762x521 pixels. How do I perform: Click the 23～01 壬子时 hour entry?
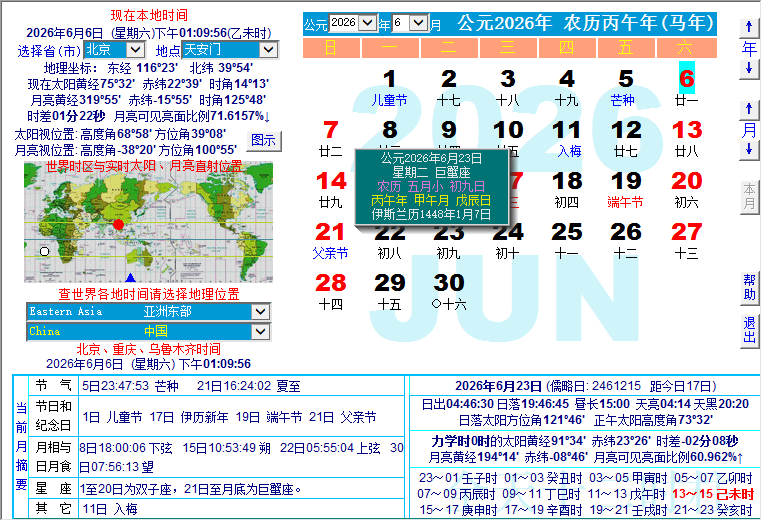click(x=458, y=478)
